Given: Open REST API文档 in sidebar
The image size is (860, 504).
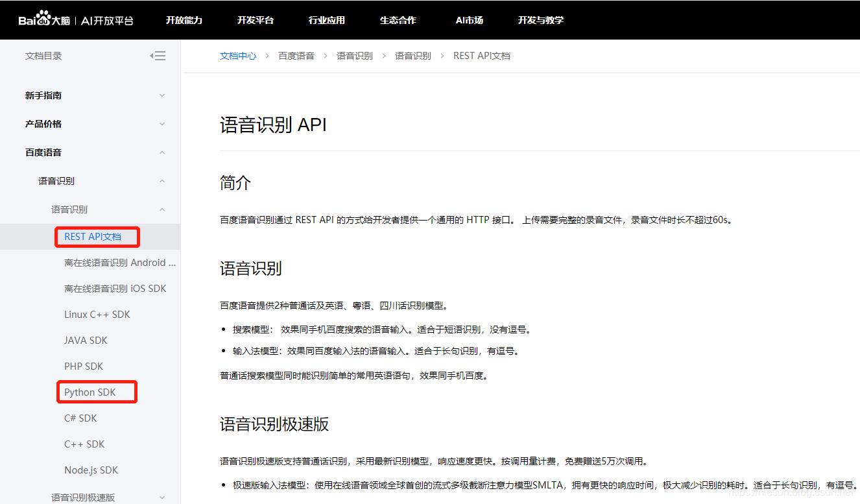Looking at the screenshot, I should point(93,237).
